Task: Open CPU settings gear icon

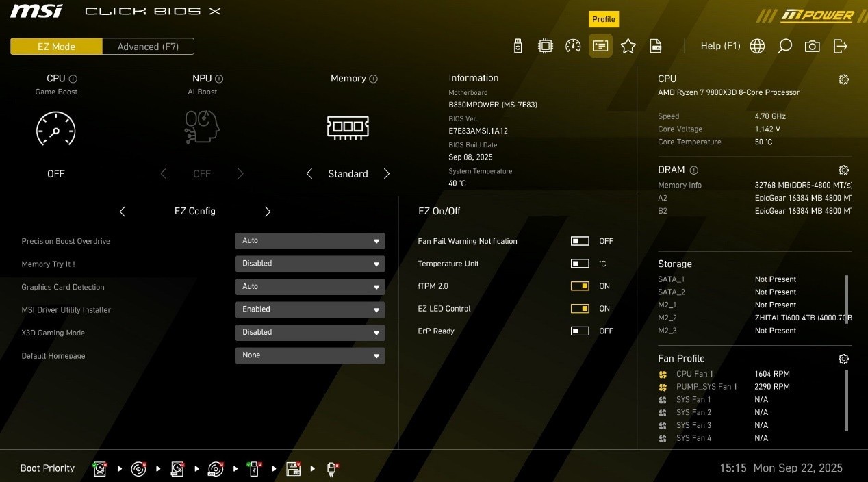Action: click(x=843, y=79)
